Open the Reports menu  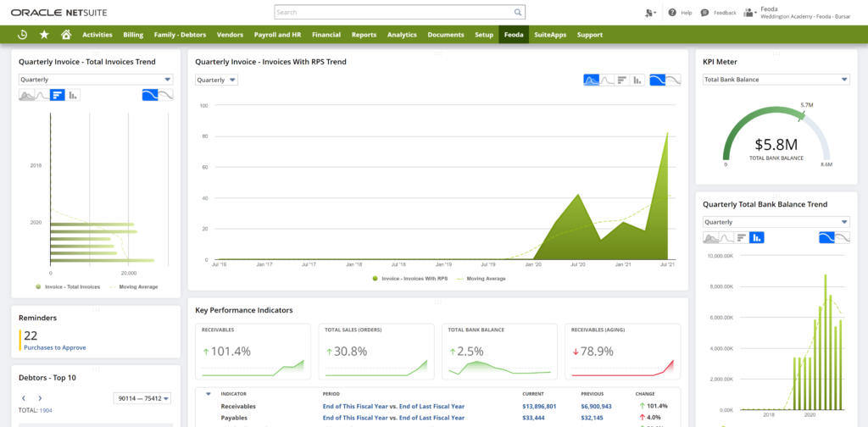364,34
